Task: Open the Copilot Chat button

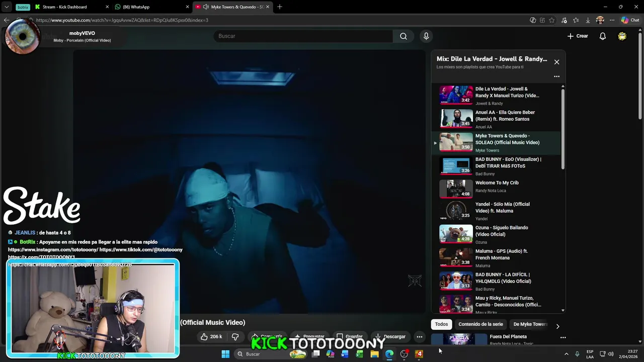Action: click(630, 20)
